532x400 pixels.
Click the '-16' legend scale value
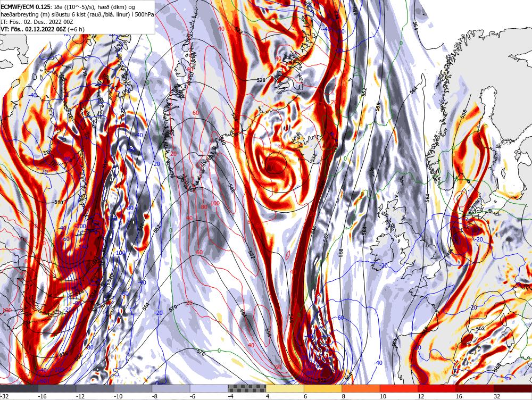(42, 396)
